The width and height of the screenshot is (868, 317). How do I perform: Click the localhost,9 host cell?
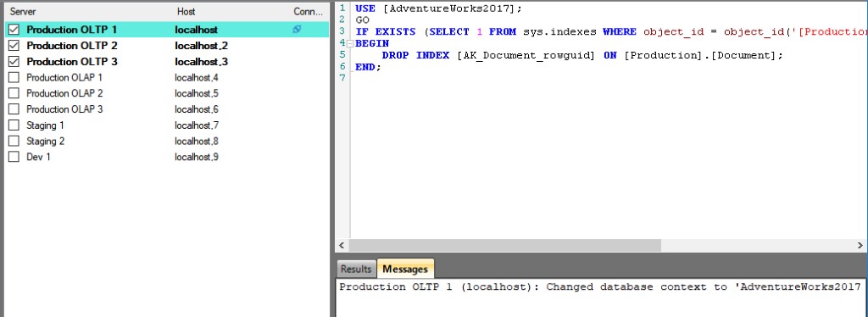(197, 157)
